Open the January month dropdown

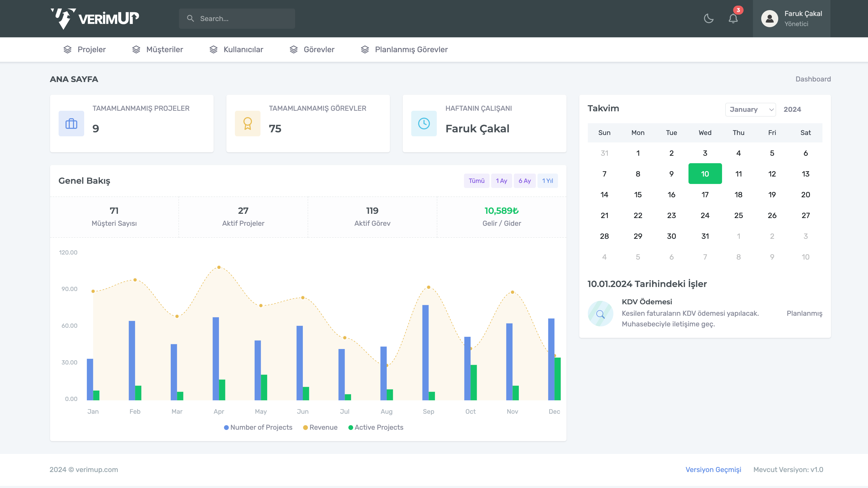pyautogui.click(x=750, y=109)
